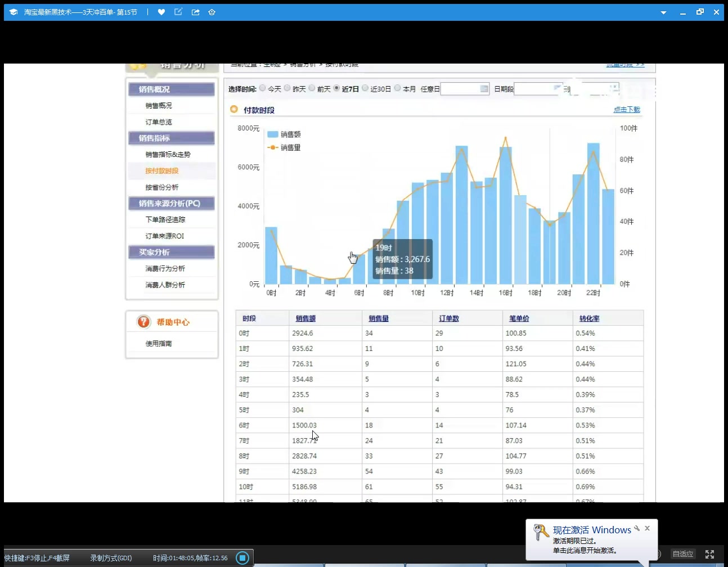Screen dimensions: 728x567
Task: Open the 按省份分析 sidebar item
Action: click(162, 187)
